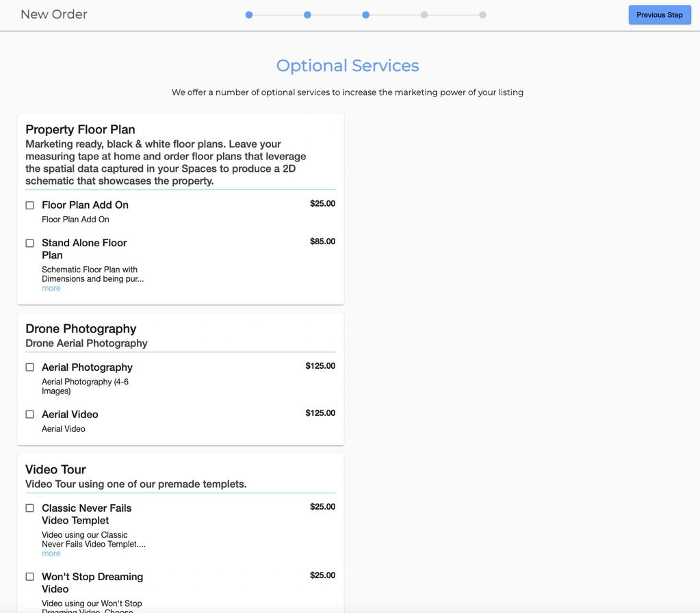
Task: Select the Aerial Photography checkbox
Action: point(30,367)
